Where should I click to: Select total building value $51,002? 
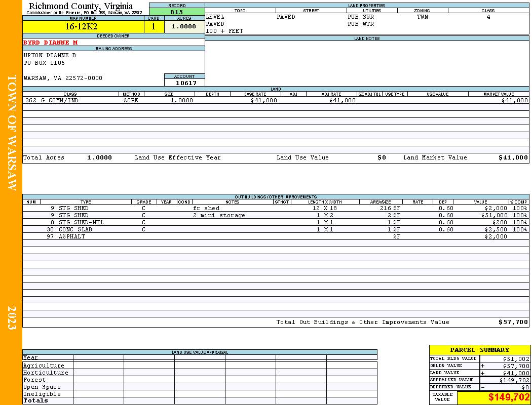pyautogui.click(x=516, y=359)
